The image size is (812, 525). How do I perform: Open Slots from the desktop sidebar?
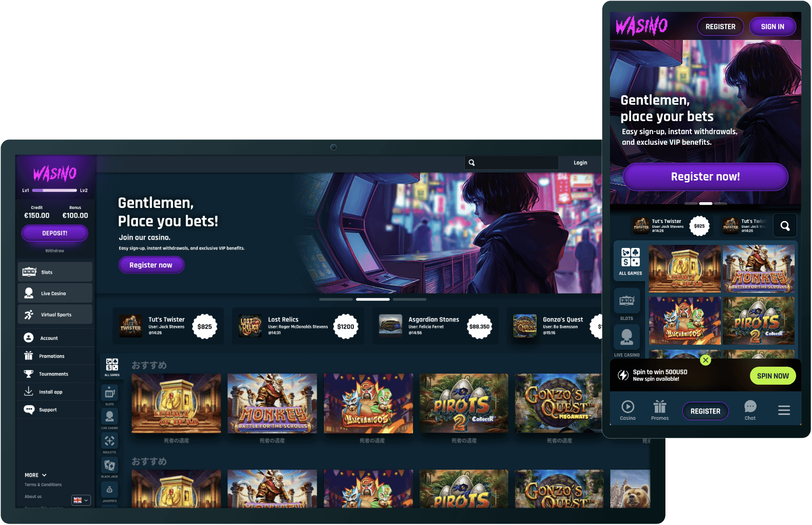(x=54, y=272)
